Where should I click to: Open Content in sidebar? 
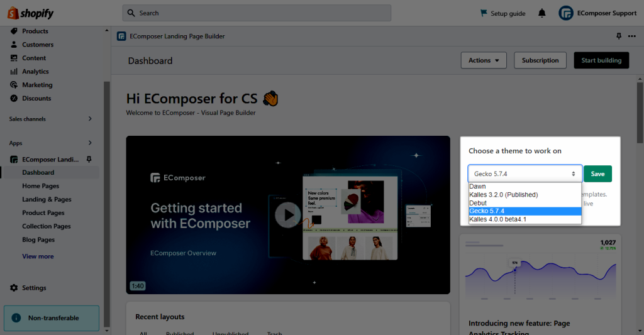pyautogui.click(x=34, y=58)
